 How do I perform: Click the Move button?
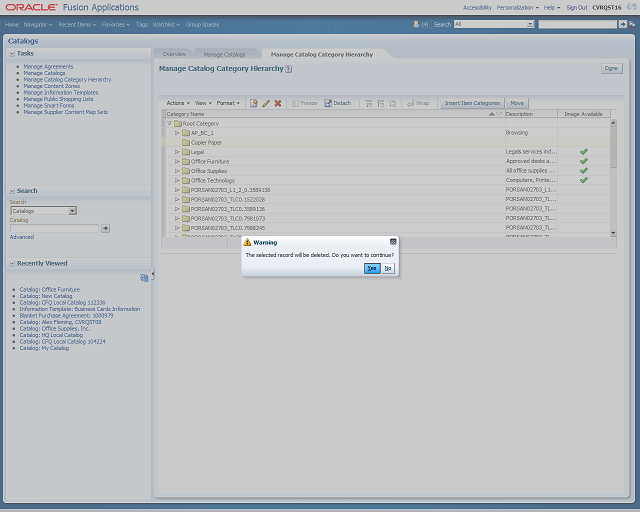coord(517,103)
